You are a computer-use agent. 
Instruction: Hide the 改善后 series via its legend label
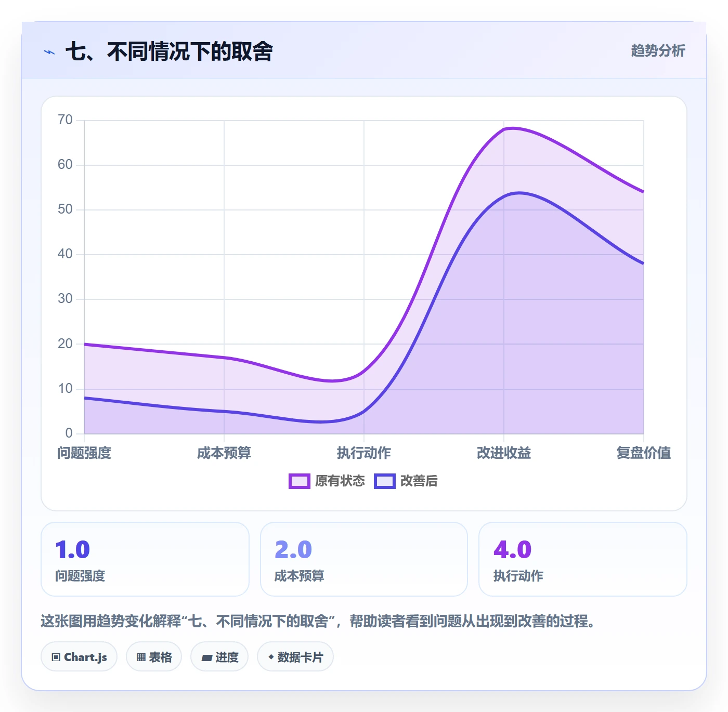tap(419, 481)
